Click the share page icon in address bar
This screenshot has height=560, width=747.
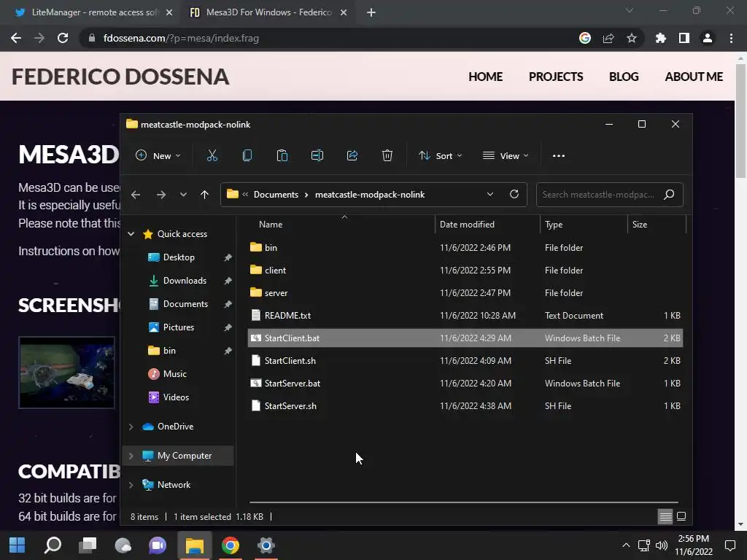click(608, 38)
